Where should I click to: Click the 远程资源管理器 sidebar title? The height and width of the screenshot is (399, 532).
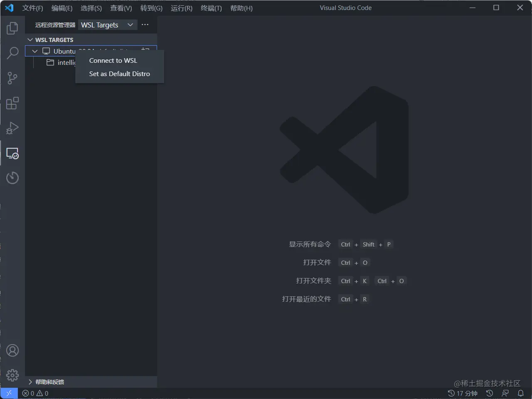(55, 25)
